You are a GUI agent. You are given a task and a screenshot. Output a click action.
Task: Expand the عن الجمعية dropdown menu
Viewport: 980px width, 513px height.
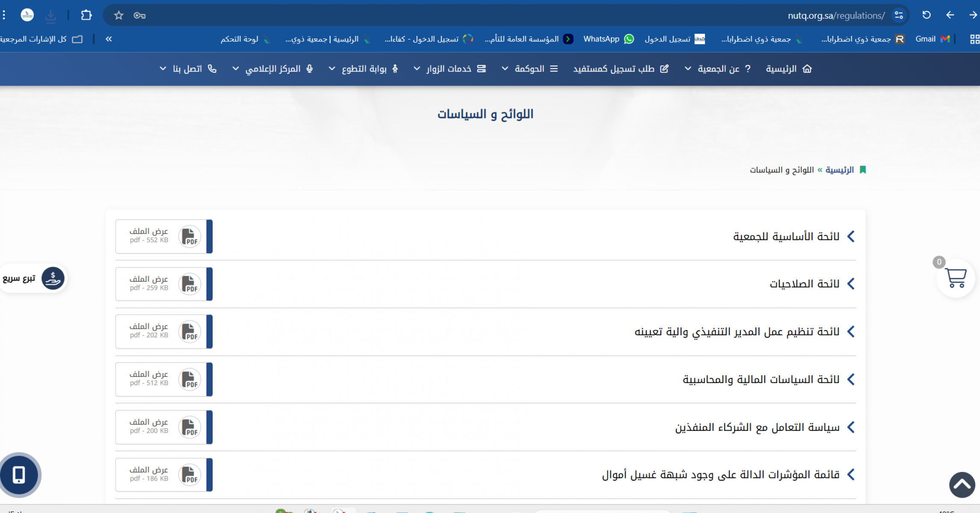[x=718, y=69]
